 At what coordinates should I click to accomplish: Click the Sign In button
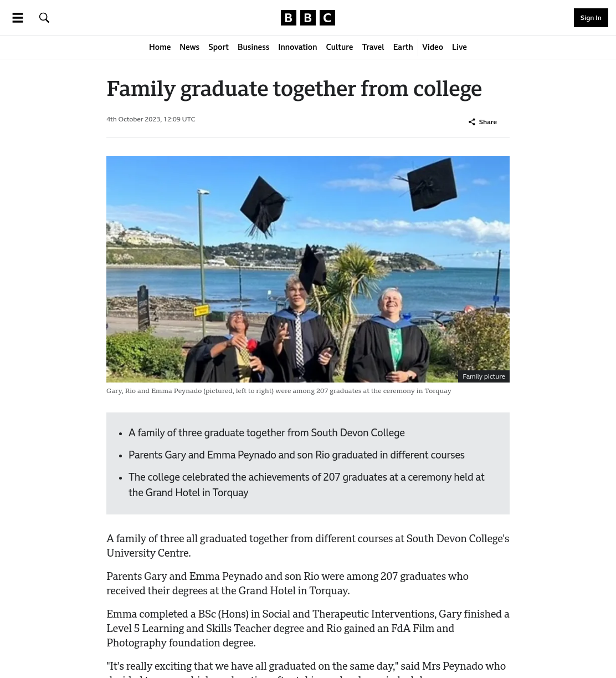[x=591, y=18]
